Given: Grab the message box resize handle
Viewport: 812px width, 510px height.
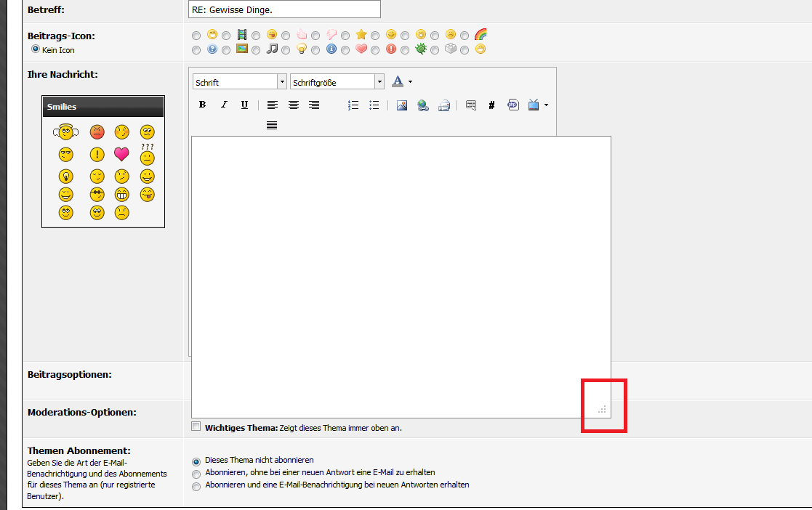Looking at the screenshot, I should click(602, 410).
